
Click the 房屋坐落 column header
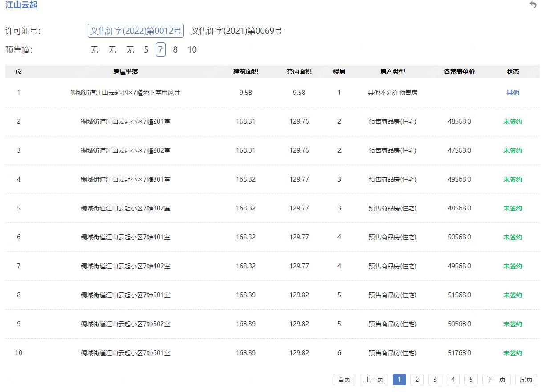coord(126,72)
